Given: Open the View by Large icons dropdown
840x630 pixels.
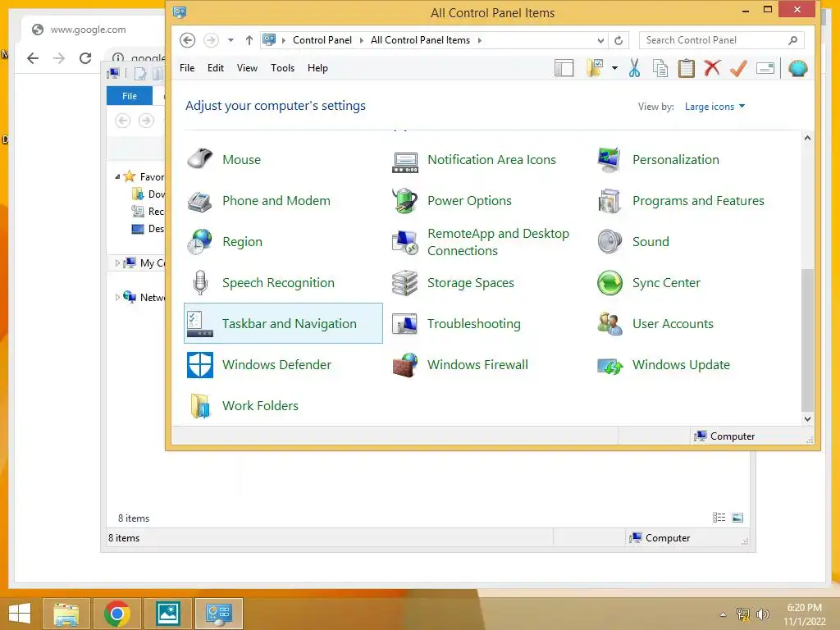Looking at the screenshot, I should pyautogui.click(x=714, y=106).
